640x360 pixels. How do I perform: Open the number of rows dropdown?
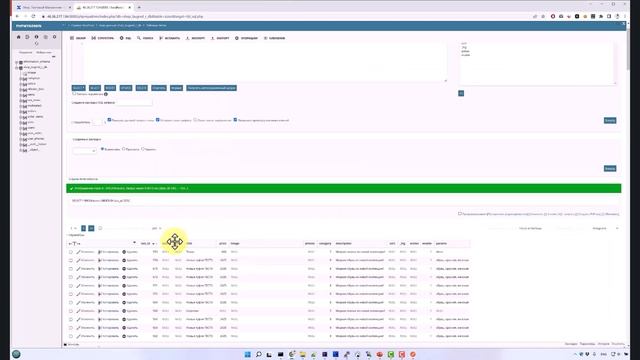click(157, 228)
